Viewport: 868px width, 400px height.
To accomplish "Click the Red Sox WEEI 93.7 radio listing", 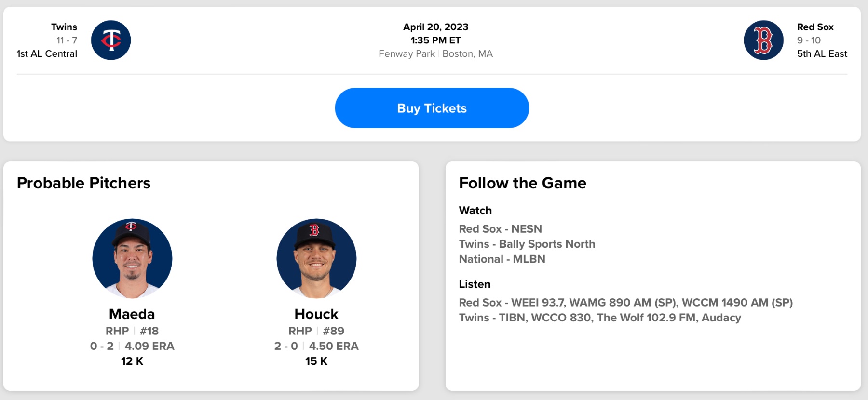I will click(x=625, y=303).
